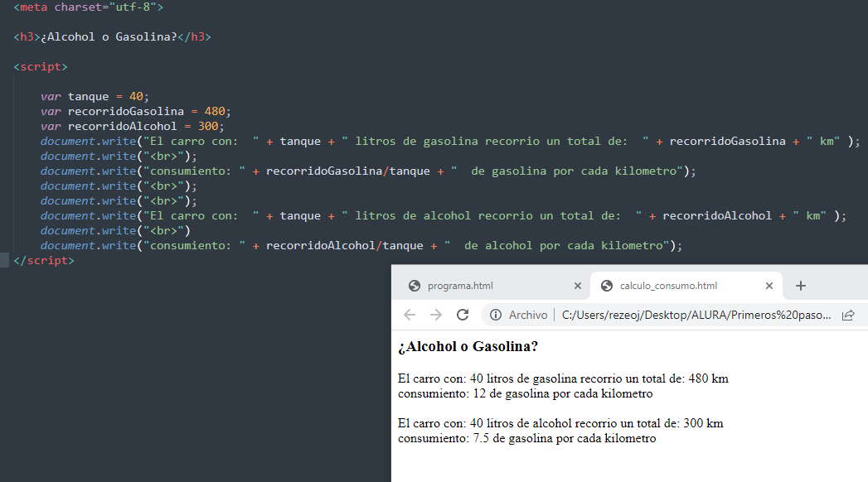Image resolution: width=868 pixels, height=482 pixels.
Task: Click the file URL address field
Action: pos(696,315)
